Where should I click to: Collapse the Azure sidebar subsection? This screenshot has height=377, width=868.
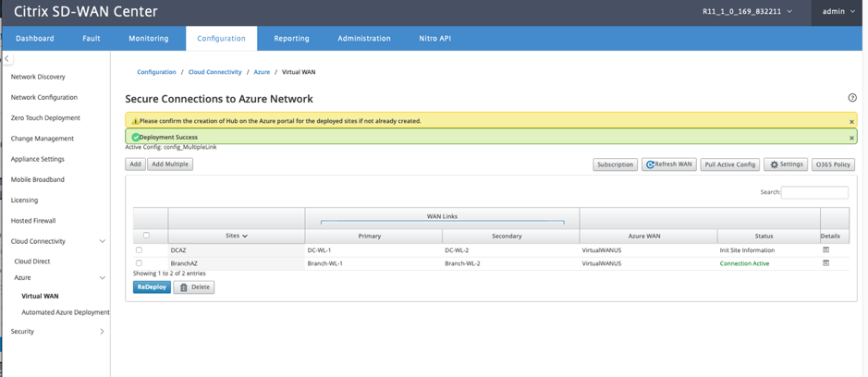[x=102, y=278]
